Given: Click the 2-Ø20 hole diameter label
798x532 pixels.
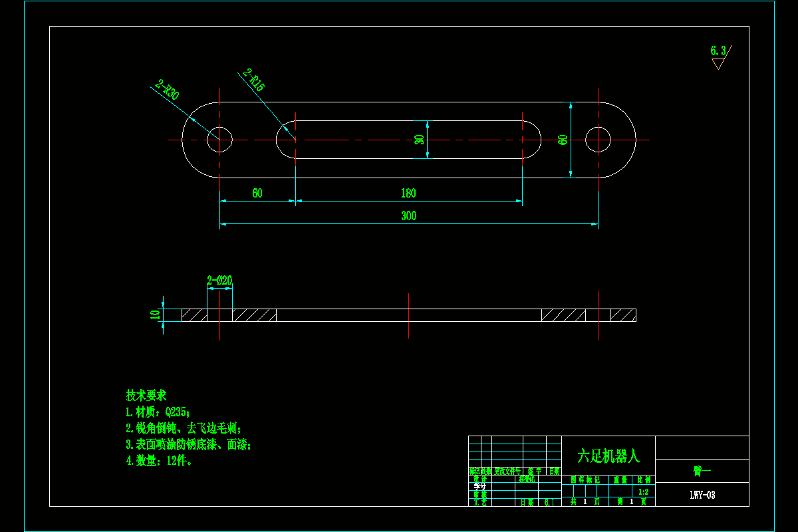Looking at the screenshot, I should click(x=219, y=281).
